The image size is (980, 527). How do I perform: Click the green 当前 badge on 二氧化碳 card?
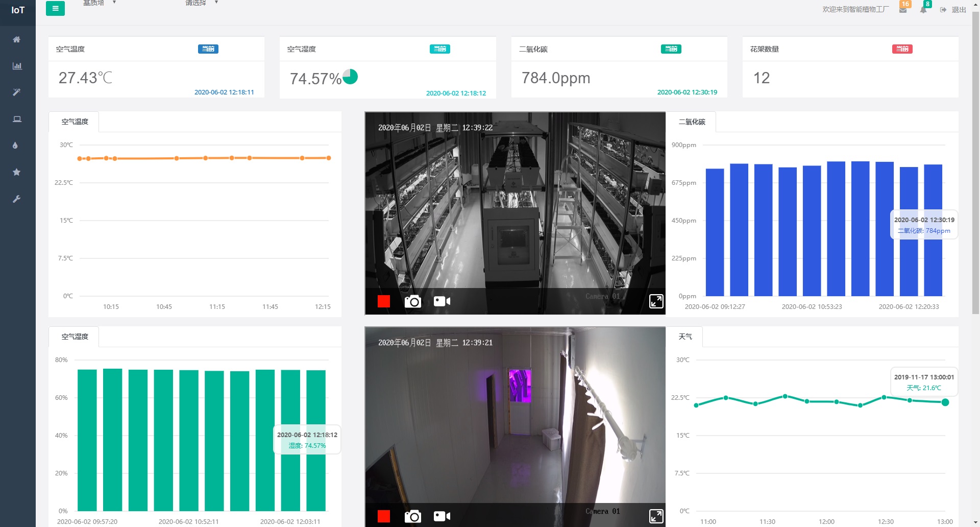pos(671,49)
